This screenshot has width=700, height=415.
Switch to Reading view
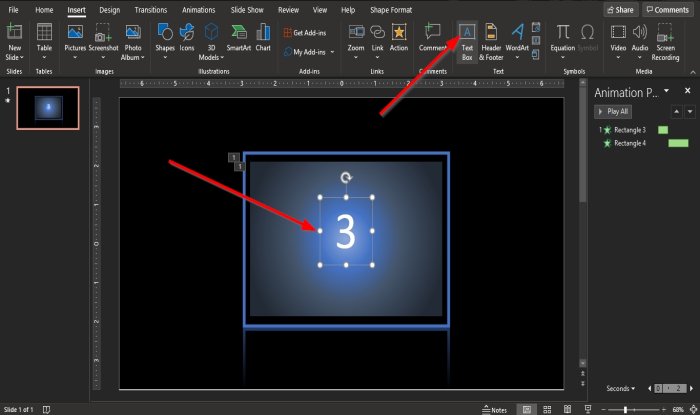click(x=567, y=409)
